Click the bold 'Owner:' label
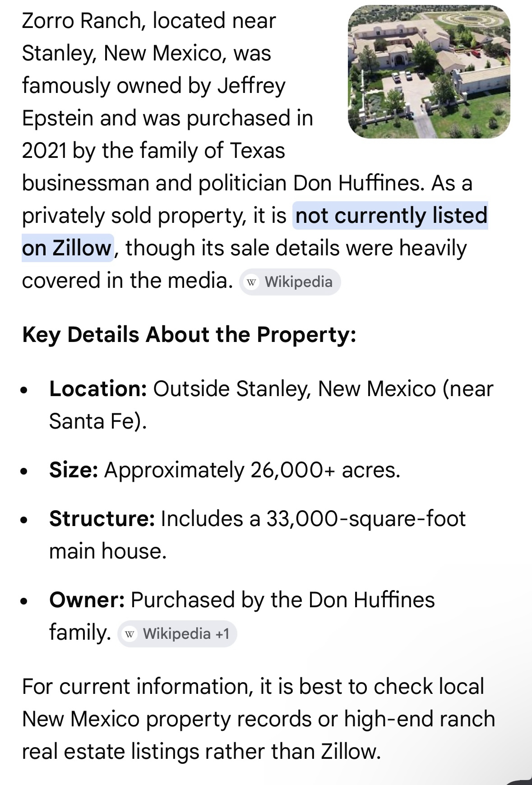 tap(87, 600)
